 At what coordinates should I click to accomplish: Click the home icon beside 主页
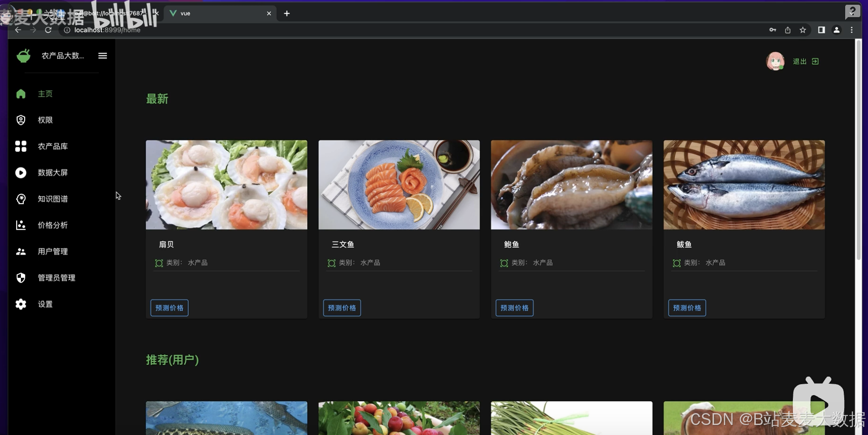[20, 94]
